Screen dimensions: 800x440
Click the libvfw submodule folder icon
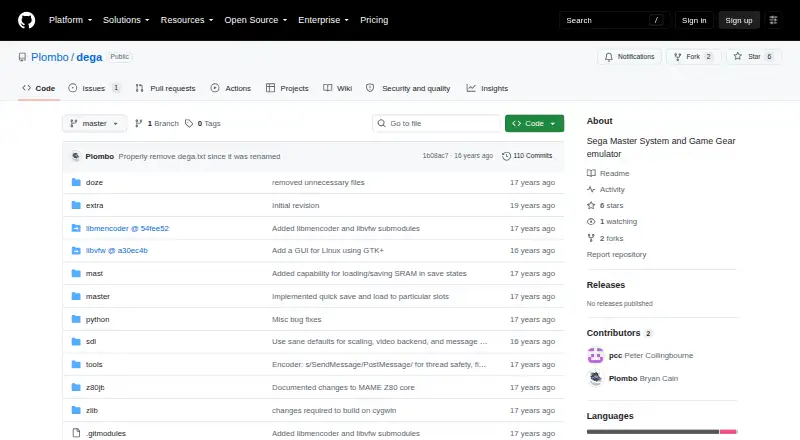76,251
